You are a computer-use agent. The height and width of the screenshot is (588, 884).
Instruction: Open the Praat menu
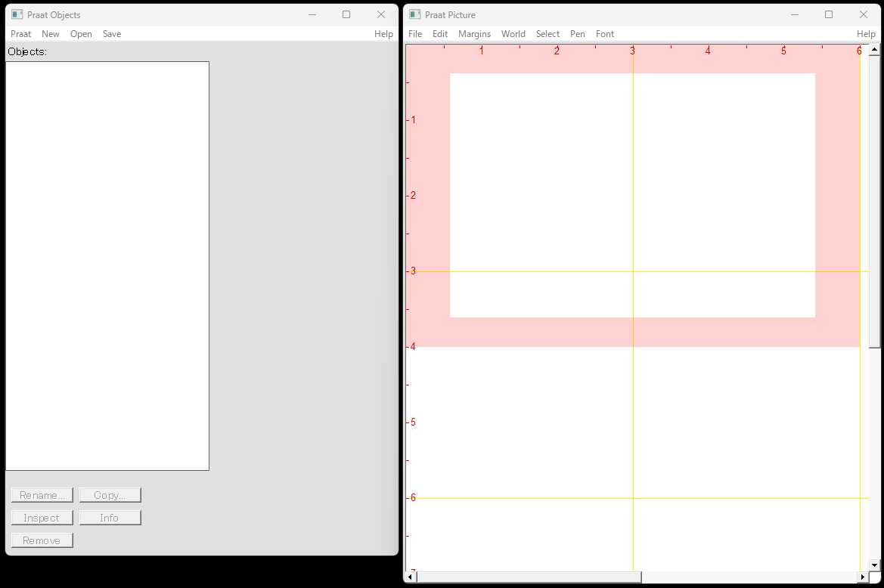coord(20,34)
